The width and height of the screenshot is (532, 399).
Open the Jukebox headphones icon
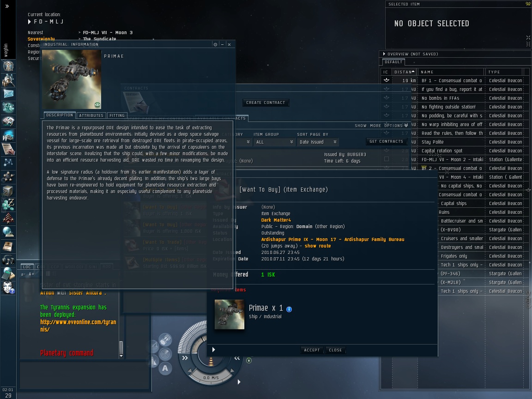(8, 260)
